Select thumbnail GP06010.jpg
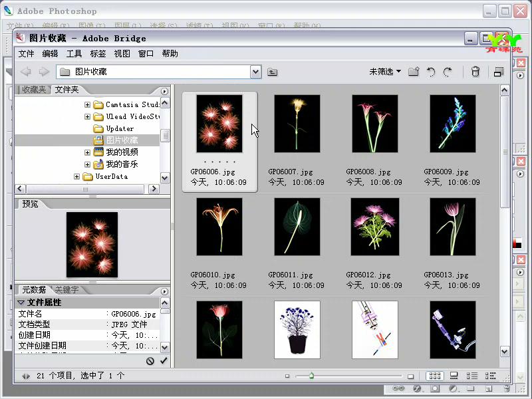 (x=219, y=227)
